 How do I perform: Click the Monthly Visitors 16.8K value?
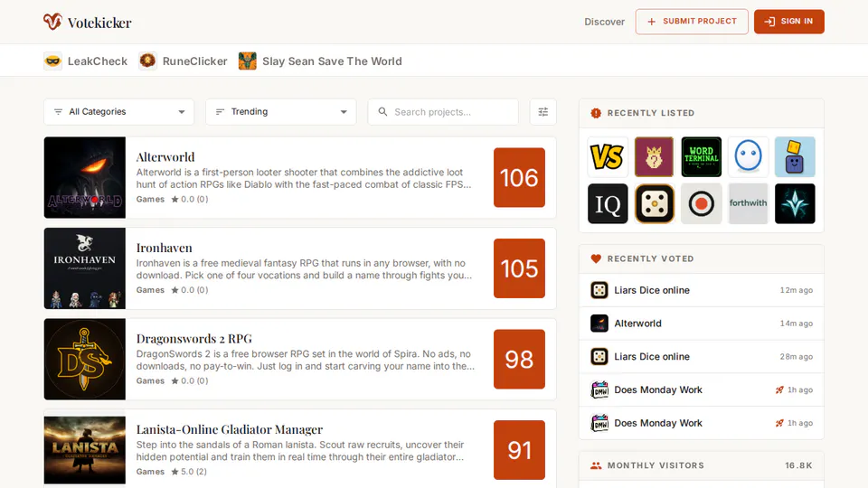(798, 466)
